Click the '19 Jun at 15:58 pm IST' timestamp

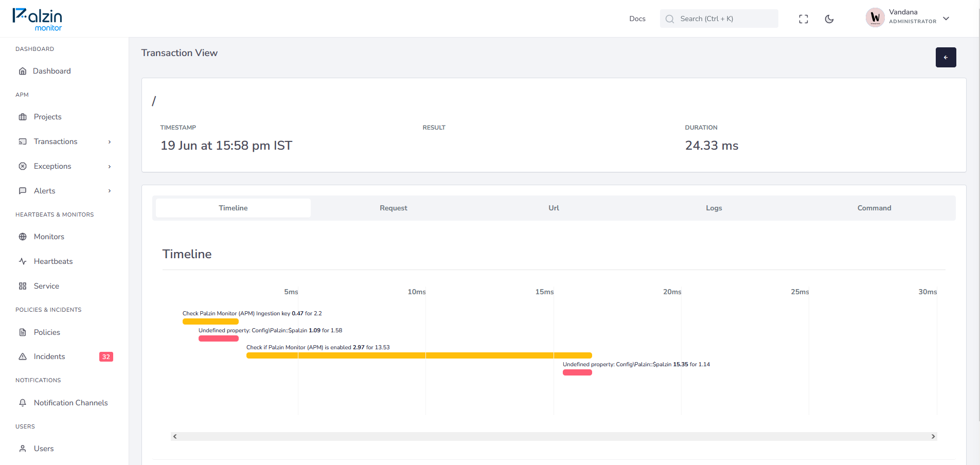(226, 146)
